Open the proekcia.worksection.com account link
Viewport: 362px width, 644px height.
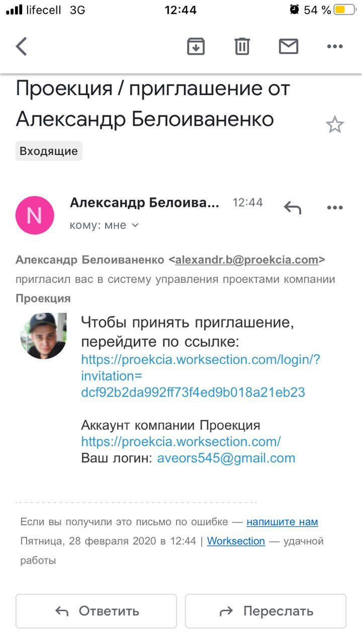pyautogui.click(x=181, y=442)
